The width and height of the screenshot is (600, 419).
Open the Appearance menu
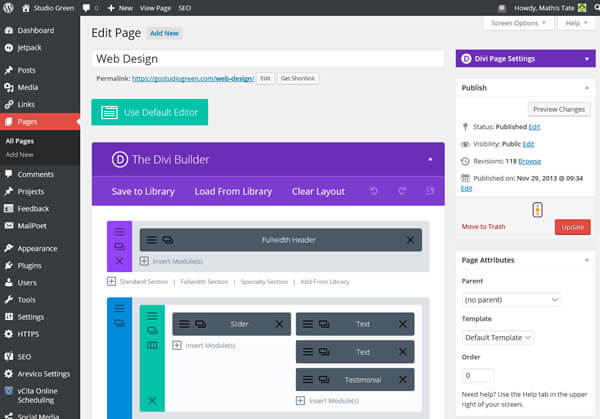tap(37, 248)
